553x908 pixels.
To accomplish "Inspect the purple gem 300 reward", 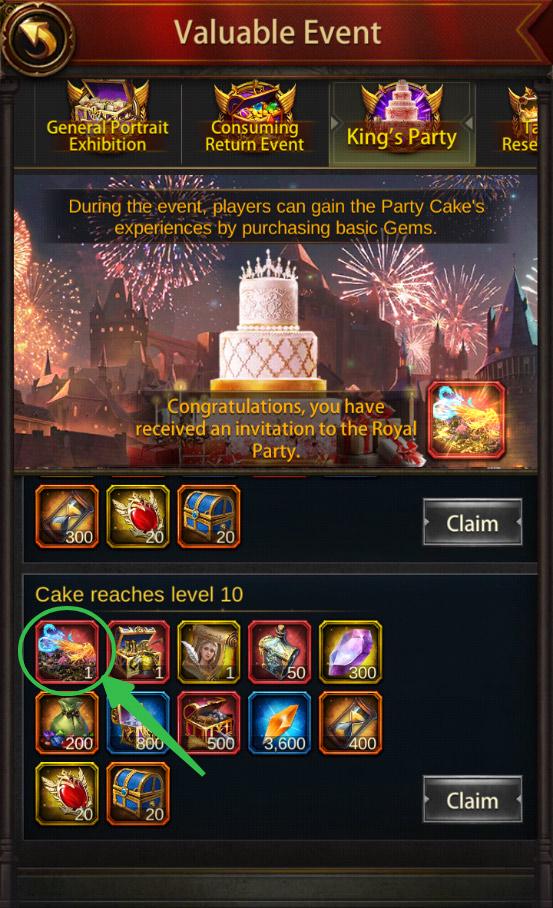I will 350,651.
